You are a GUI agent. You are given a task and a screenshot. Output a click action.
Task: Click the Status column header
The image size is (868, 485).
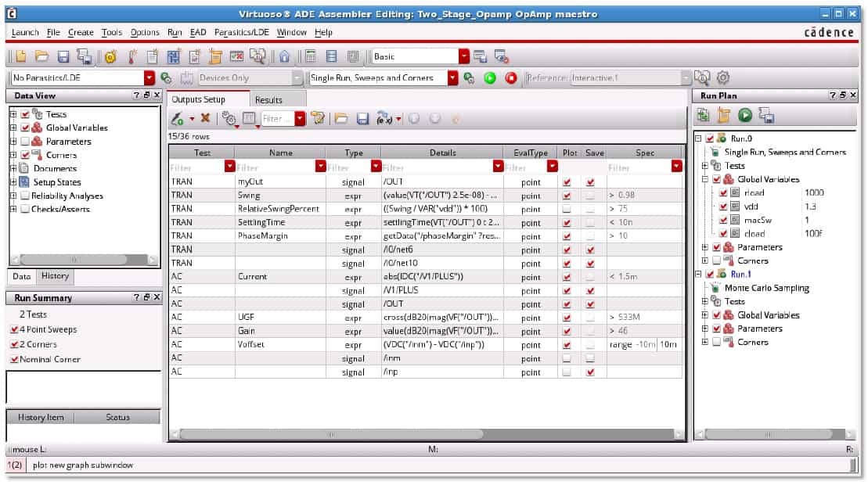[117, 417]
